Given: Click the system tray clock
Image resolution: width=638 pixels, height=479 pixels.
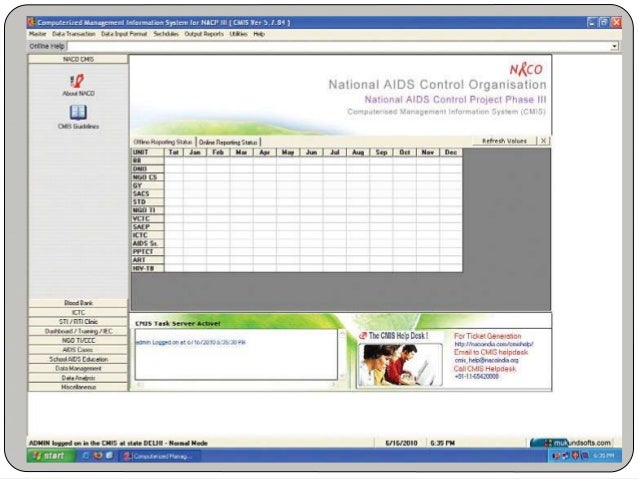Looking at the screenshot, I should pos(604,456).
